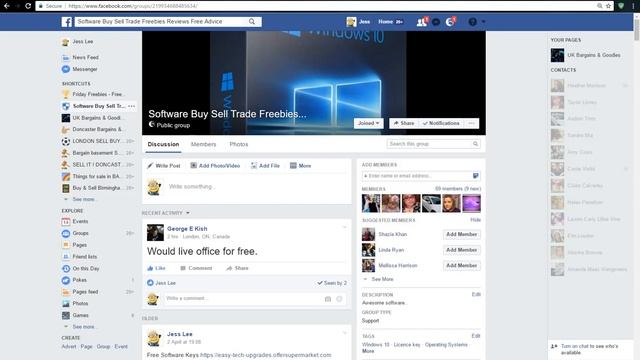The width and height of the screenshot is (640, 360).
Task: Edit the group tags
Action: [x=476, y=336]
